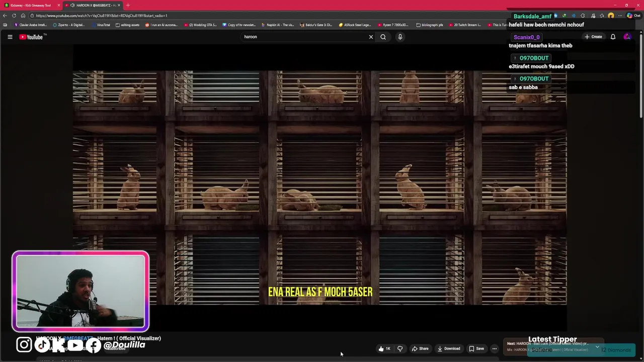Go to browser home page icon
The width and height of the screenshot is (644, 362).
(23, 16)
